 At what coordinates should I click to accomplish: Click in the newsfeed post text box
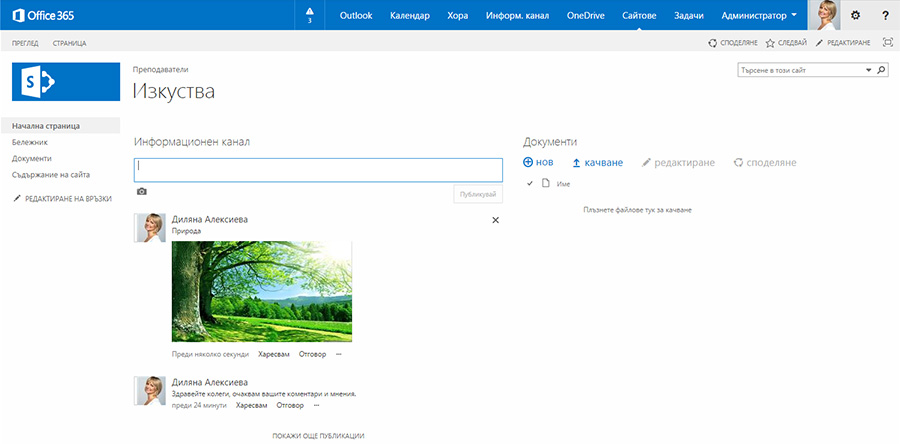[318, 170]
